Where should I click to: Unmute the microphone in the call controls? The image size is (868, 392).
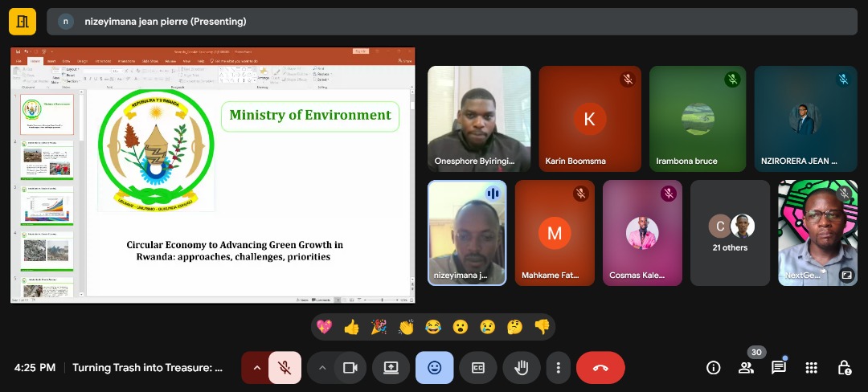pyautogui.click(x=285, y=368)
